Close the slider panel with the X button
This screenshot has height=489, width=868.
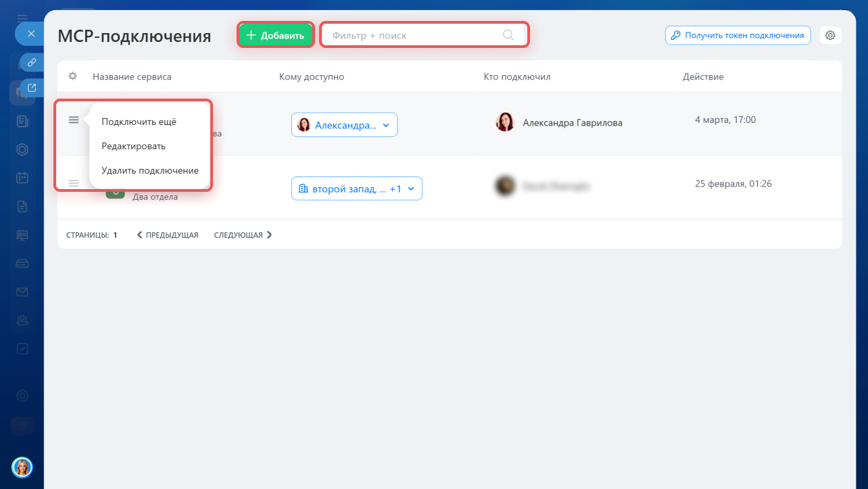[31, 33]
